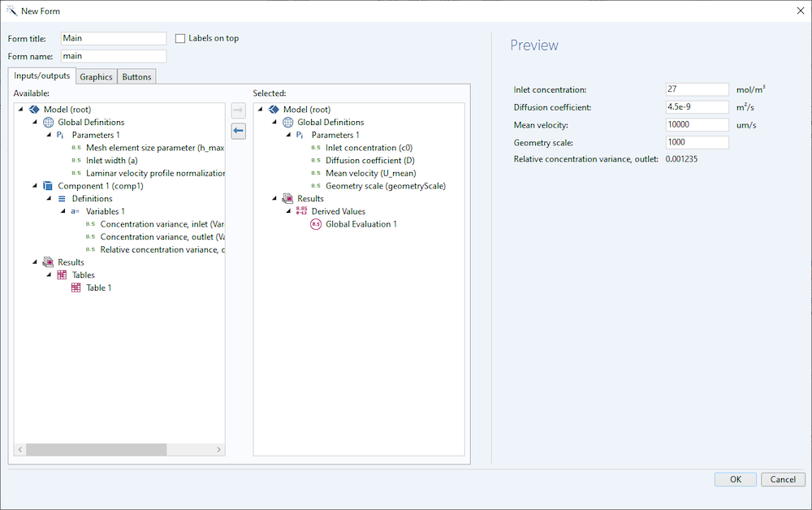Click the icon beside Inlet width (a)

click(x=76, y=161)
